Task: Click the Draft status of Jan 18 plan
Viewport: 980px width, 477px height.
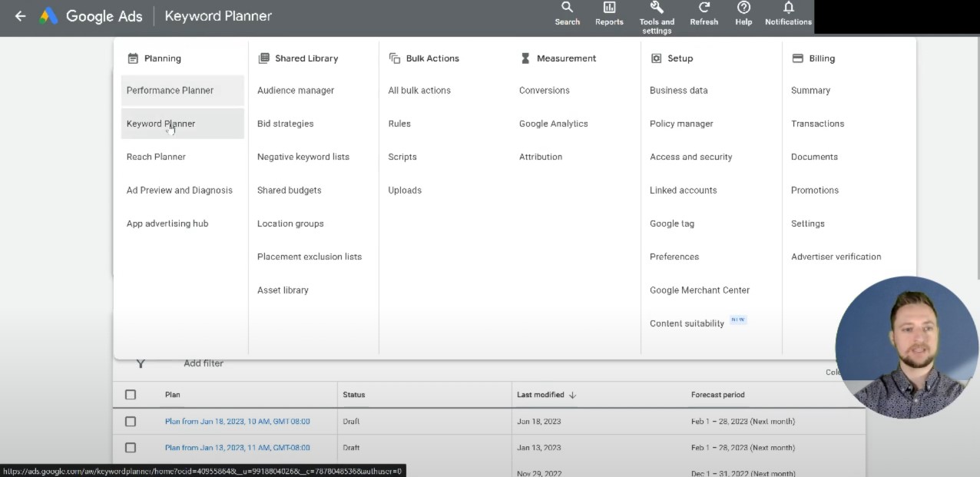Action: 351,422
